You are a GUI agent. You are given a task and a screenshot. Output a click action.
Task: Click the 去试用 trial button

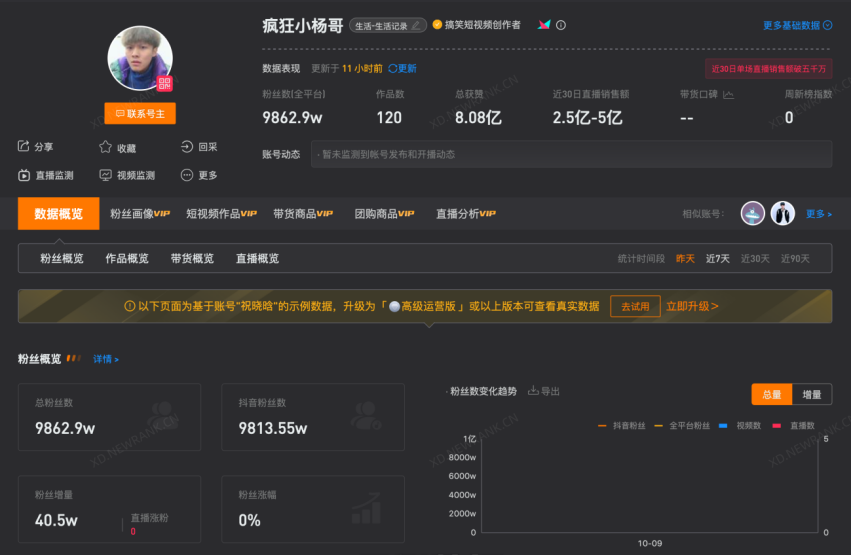point(635,306)
